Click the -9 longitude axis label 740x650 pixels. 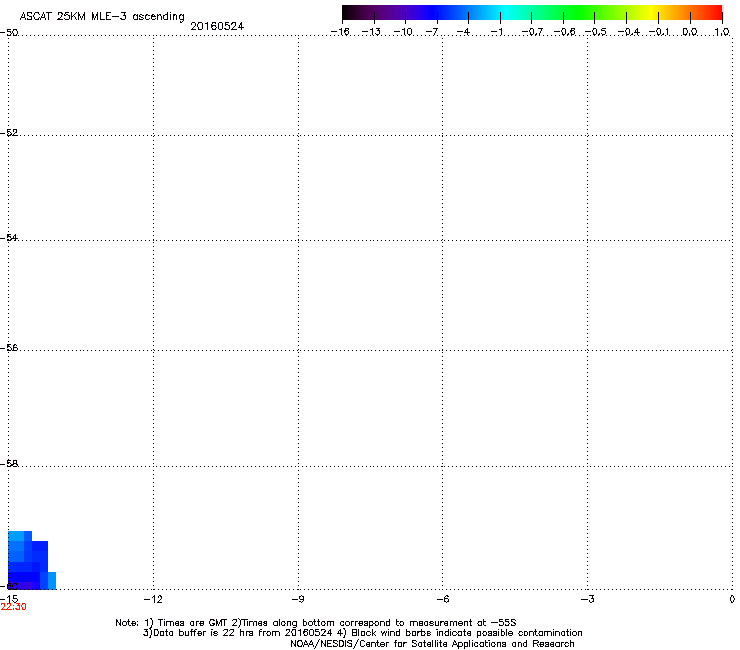tap(298, 599)
